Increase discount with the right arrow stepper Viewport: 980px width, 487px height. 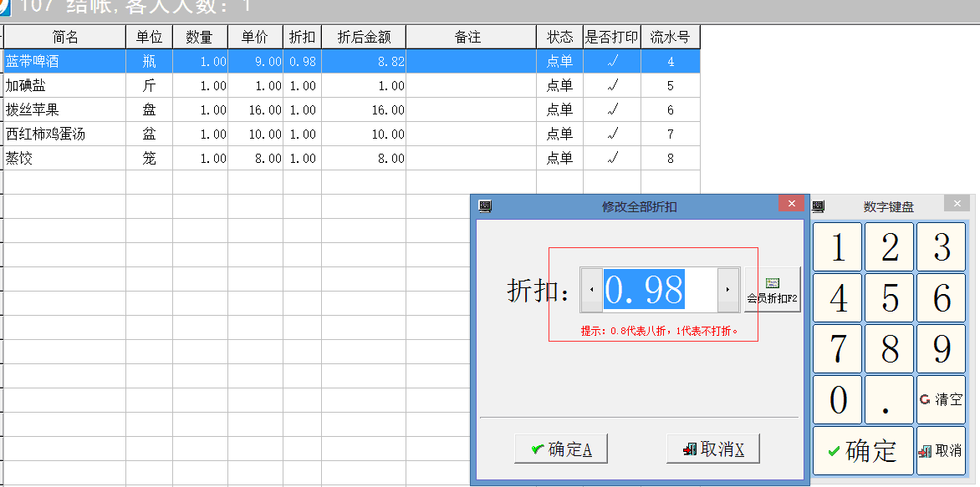728,290
